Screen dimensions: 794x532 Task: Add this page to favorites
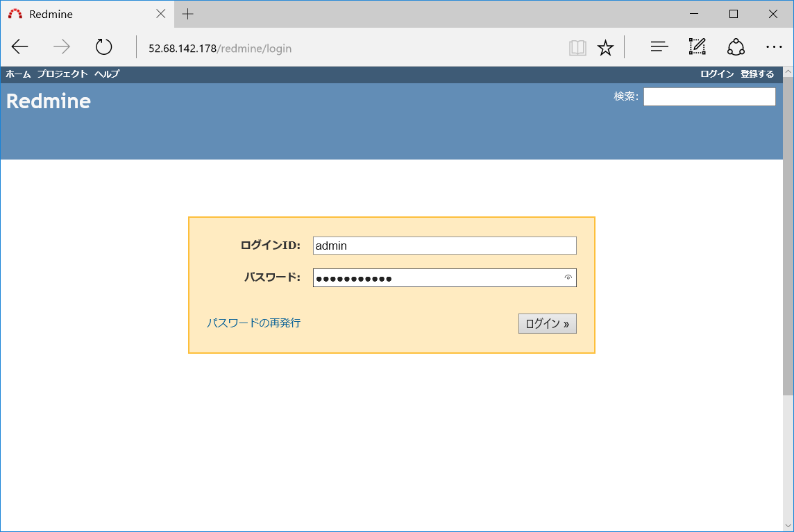[605, 46]
